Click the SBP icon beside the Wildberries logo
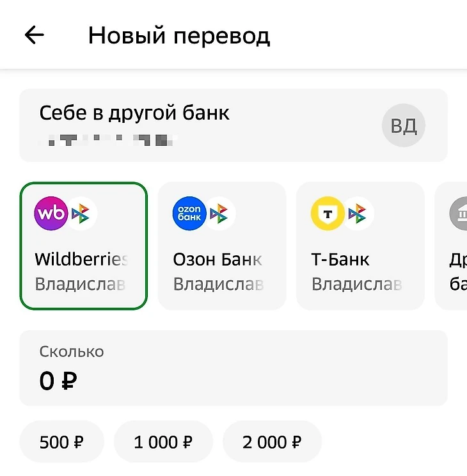This screenshot has width=467, height=476. [x=81, y=214]
